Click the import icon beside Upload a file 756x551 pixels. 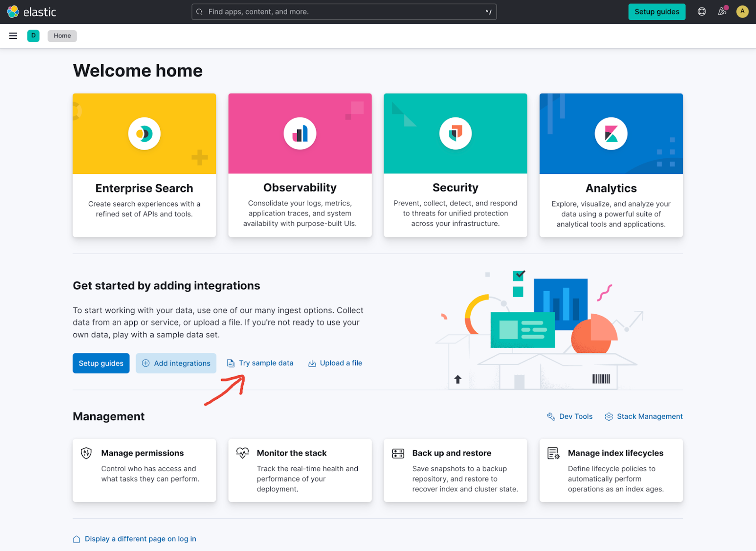tap(312, 363)
